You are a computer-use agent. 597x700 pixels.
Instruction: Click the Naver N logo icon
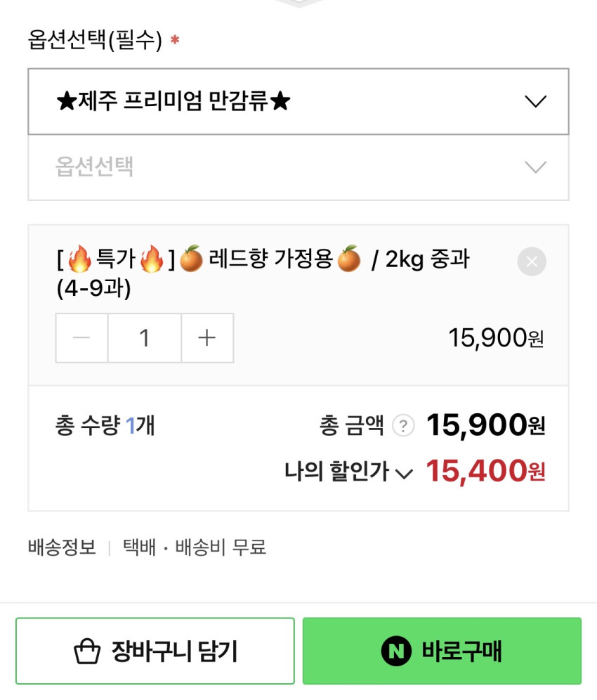pos(396,651)
